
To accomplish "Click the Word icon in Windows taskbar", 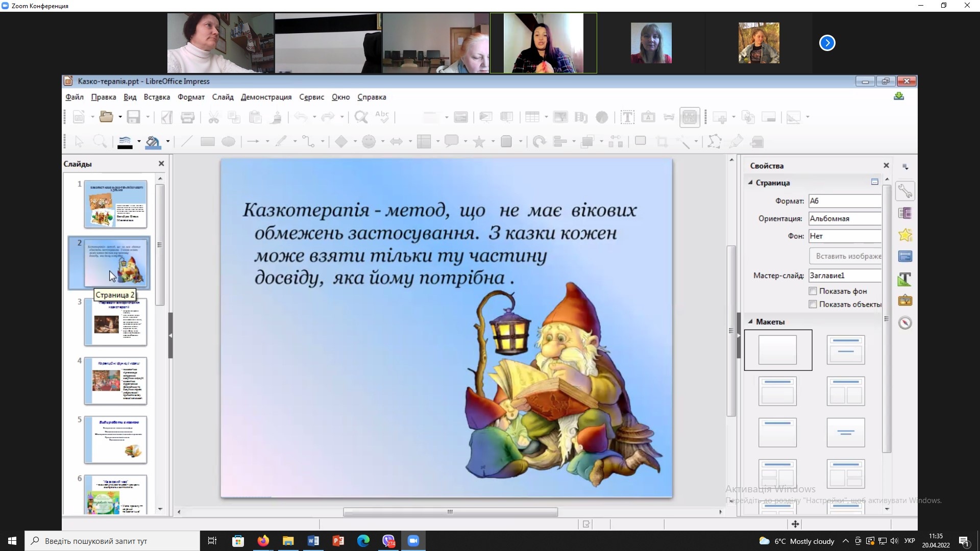I will pos(313,541).
